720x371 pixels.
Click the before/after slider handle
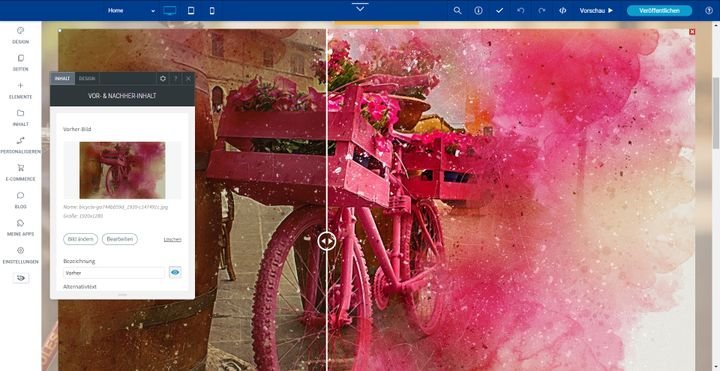[326, 241]
